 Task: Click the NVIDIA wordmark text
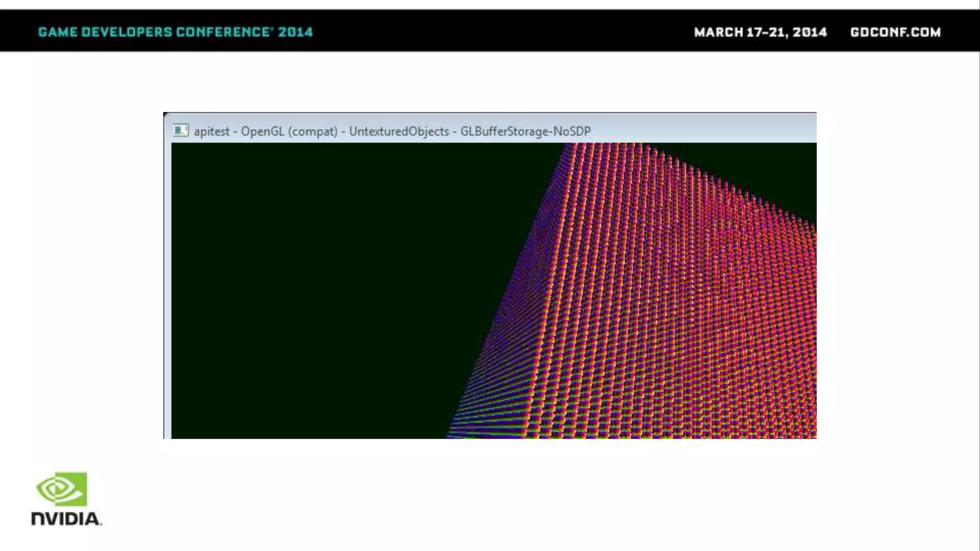pos(66,519)
